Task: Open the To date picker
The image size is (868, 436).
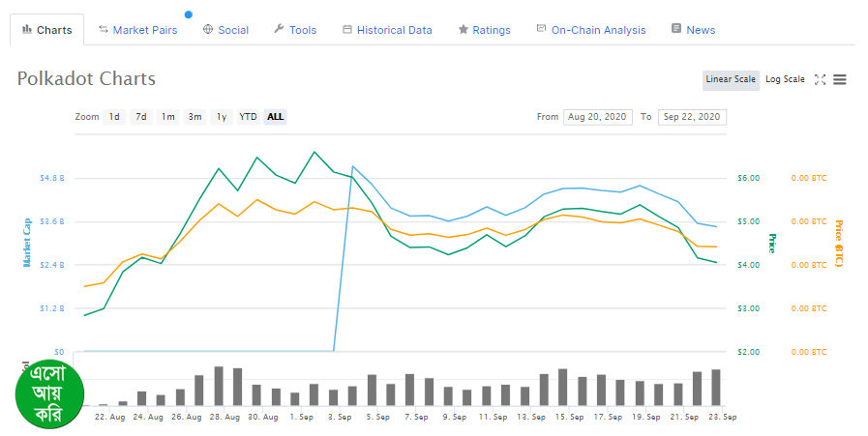Action: [692, 117]
